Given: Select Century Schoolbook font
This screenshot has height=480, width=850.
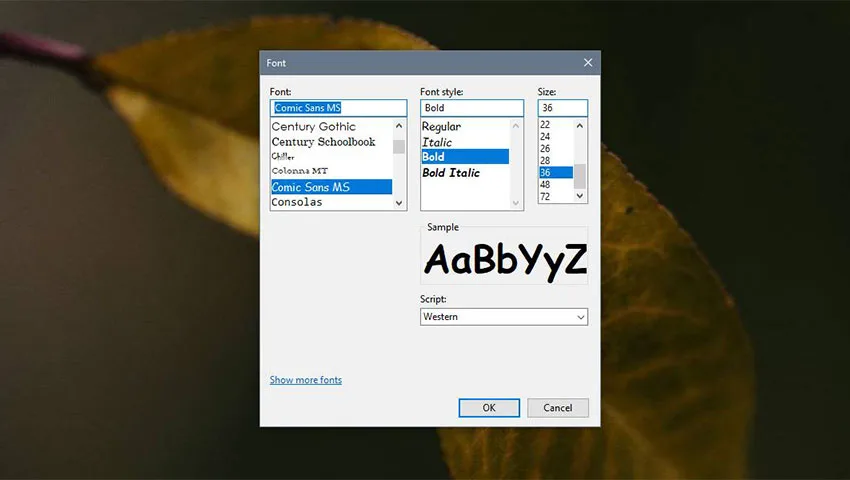Looking at the screenshot, I should [331, 142].
